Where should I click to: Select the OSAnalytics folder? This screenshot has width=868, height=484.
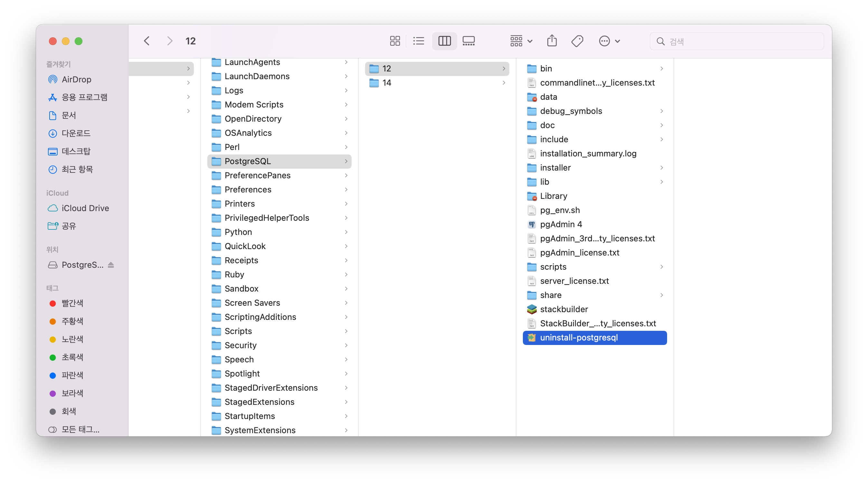(x=279, y=133)
